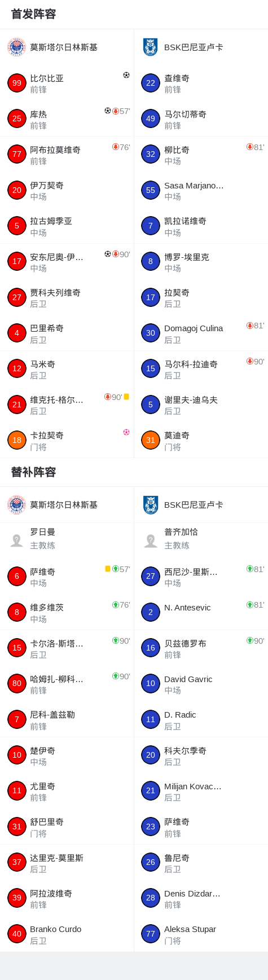Image resolution: width=268 pixels, height=980 pixels.
Task: Click the coach avatar placeholder for 罗日曼
Action: click(16, 540)
